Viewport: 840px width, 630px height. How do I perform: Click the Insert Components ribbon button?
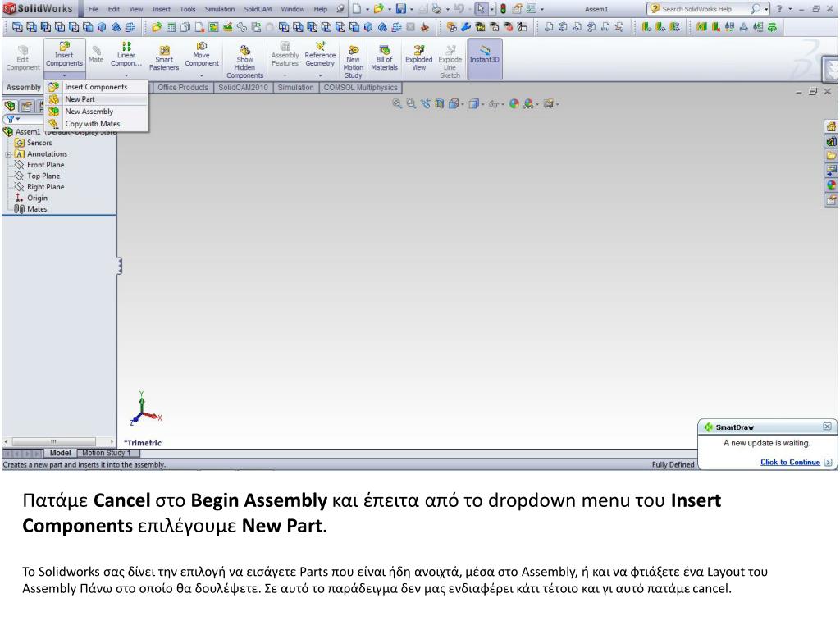(x=64, y=54)
